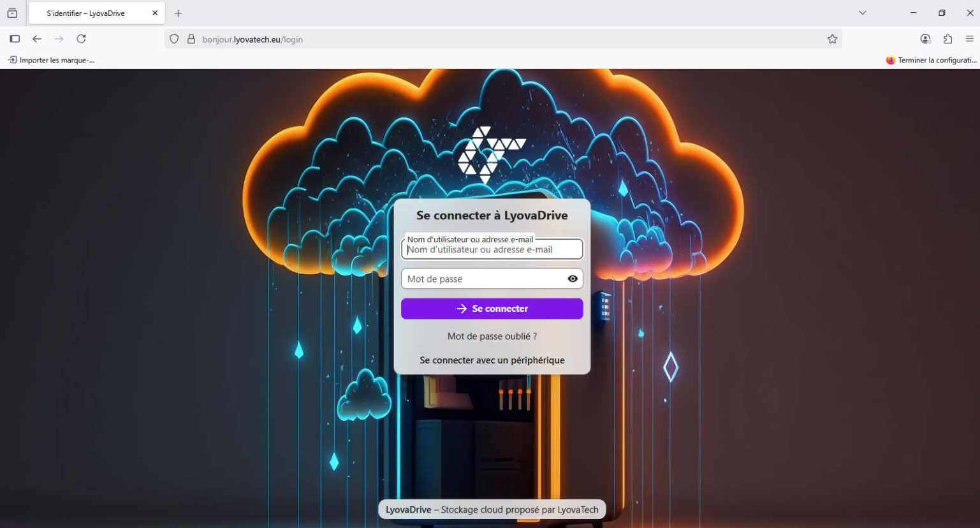Choose Se connecter avec un périphérique
The image size is (980, 528).
pos(492,360)
